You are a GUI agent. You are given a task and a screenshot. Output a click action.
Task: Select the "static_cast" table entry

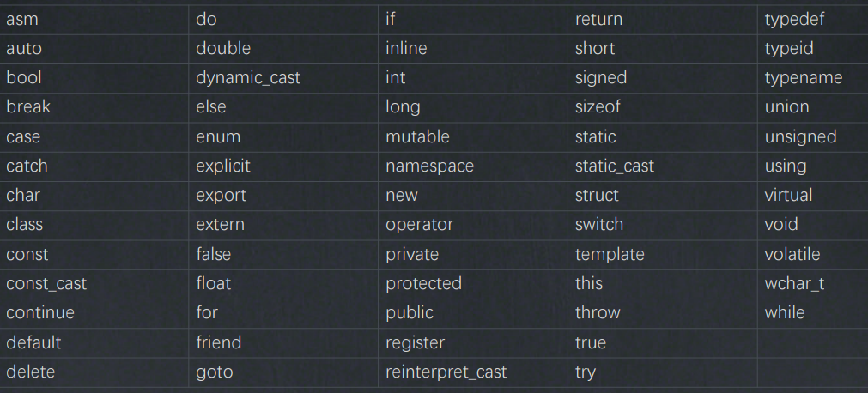click(x=614, y=166)
